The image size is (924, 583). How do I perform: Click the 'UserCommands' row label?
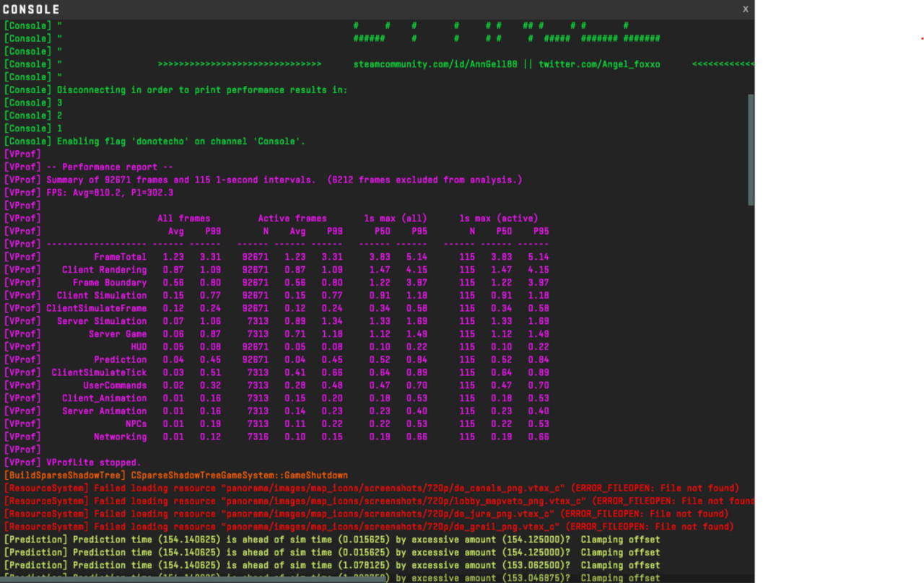pyautogui.click(x=115, y=385)
